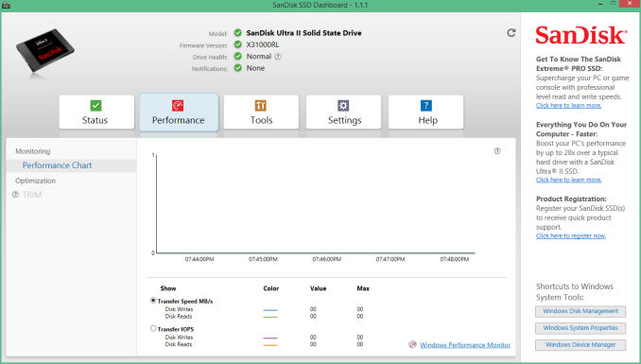
Task: Click the 07:44:00PM chart time label
Action: [199, 259]
